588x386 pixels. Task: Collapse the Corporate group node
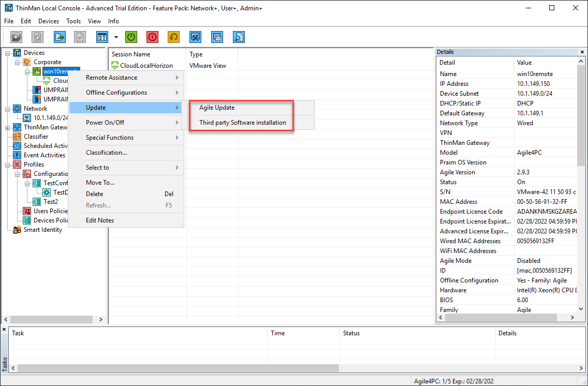tap(17, 63)
